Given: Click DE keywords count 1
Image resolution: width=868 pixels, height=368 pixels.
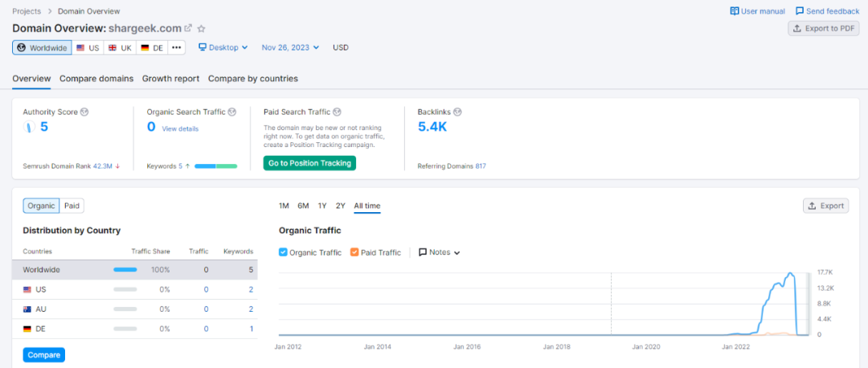Looking at the screenshot, I should point(252,329).
